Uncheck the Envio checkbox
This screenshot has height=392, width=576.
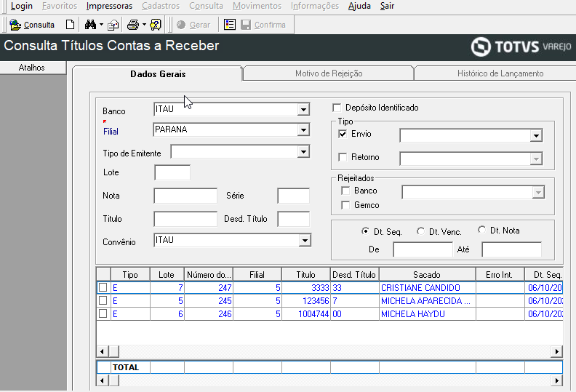point(343,134)
